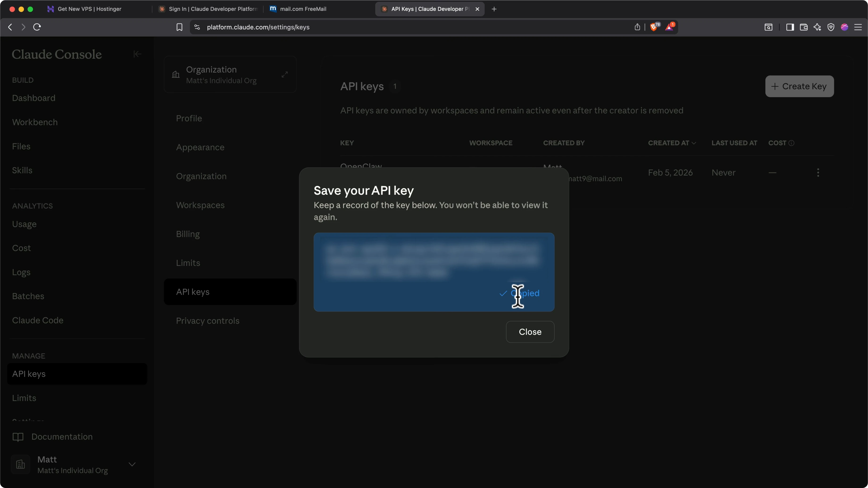This screenshot has height=488, width=868.
Task: Open the three-dot menu for OpenClaw key
Action: pyautogui.click(x=818, y=172)
